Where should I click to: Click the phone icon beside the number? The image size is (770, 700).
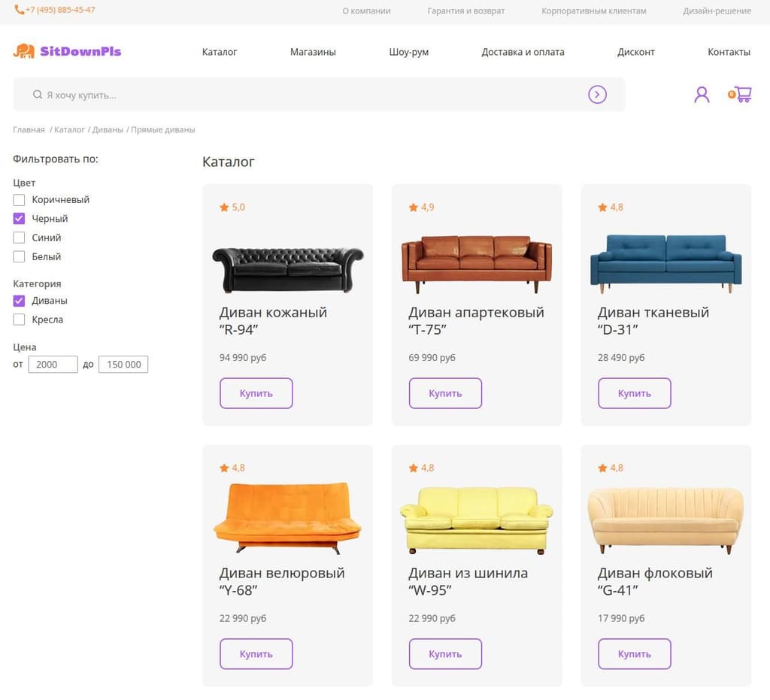(x=19, y=10)
